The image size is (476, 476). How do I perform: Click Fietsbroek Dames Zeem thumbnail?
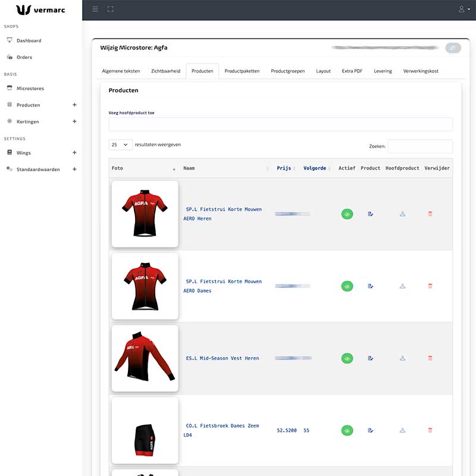click(145, 430)
